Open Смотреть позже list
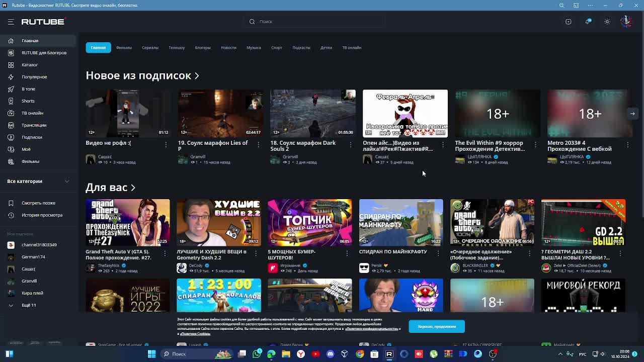The image size is (644, 362). [38, 203]
